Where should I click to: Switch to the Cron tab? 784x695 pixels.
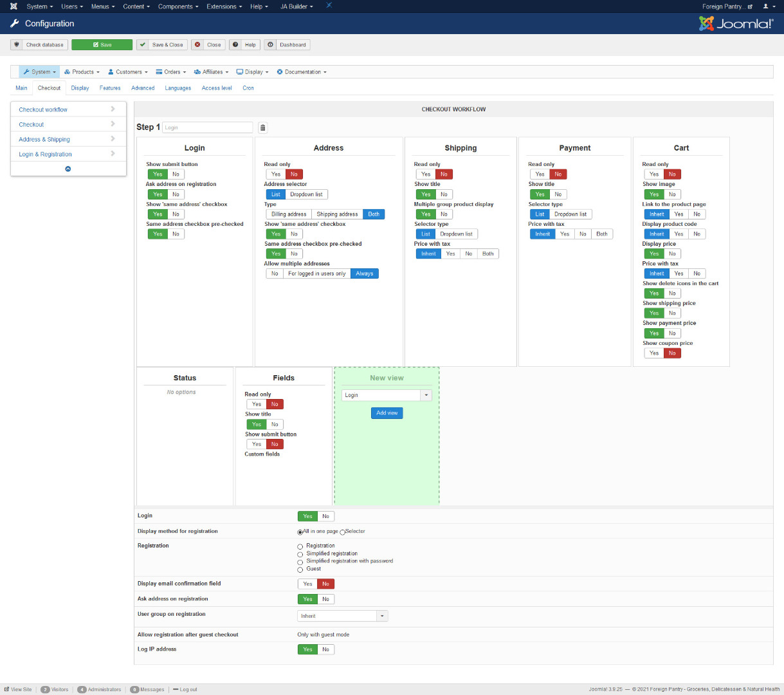tap(248, 88)
